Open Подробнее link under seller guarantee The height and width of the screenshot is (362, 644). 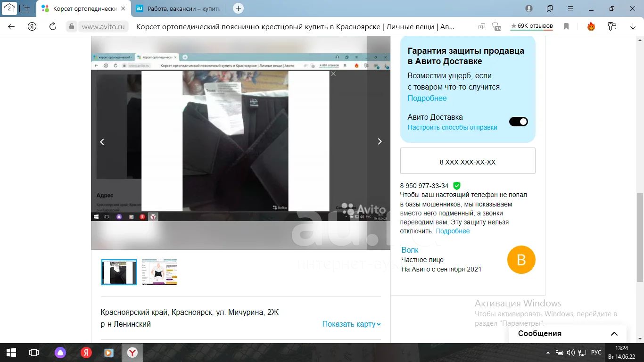[x=427, y=98]
